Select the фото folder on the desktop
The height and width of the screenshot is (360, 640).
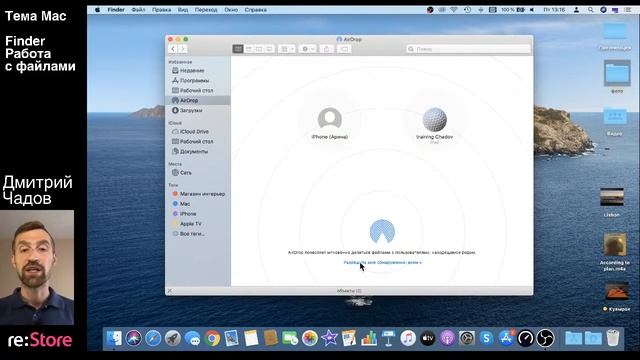617,73
